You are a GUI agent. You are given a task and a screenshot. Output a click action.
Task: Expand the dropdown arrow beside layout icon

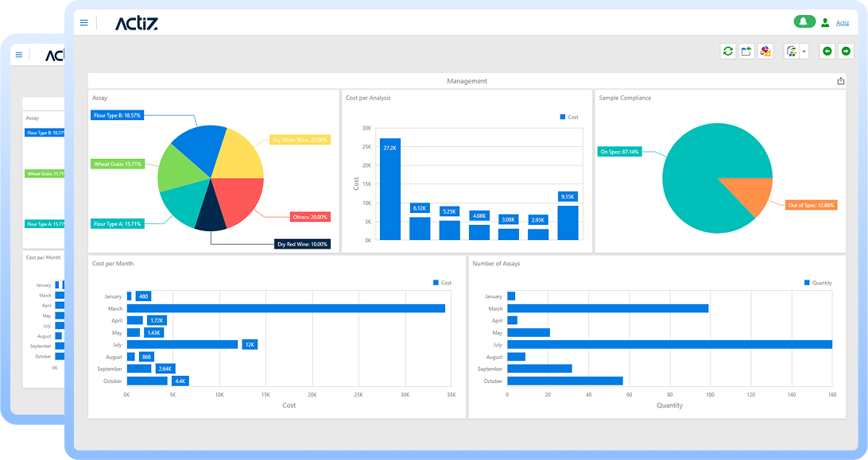[804, 52]
